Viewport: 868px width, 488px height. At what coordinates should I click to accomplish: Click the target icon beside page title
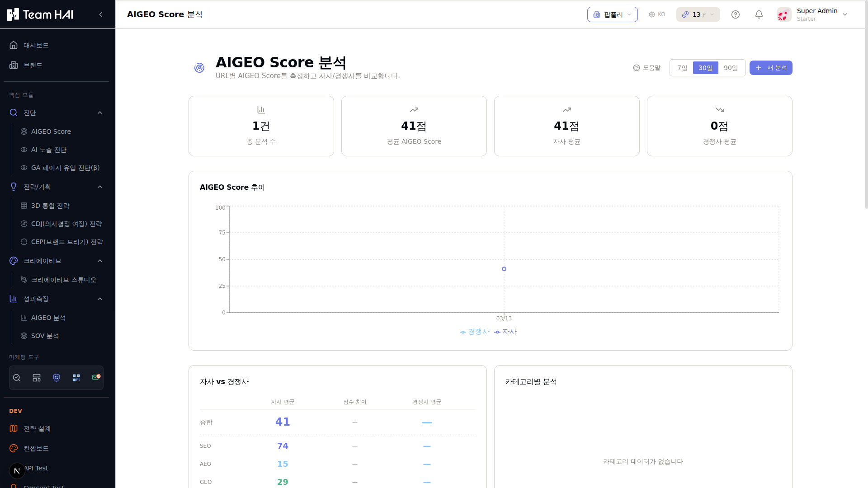tap(199, 68)
